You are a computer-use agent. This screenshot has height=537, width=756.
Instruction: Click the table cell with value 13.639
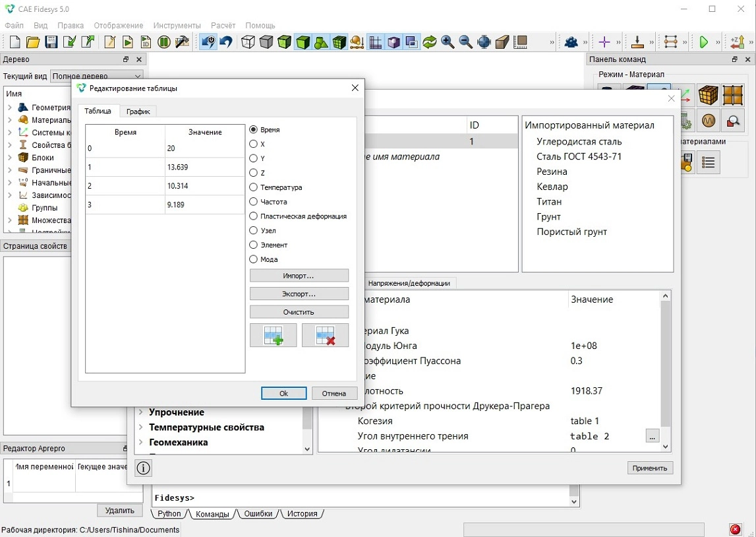click(x=205, y=167)
